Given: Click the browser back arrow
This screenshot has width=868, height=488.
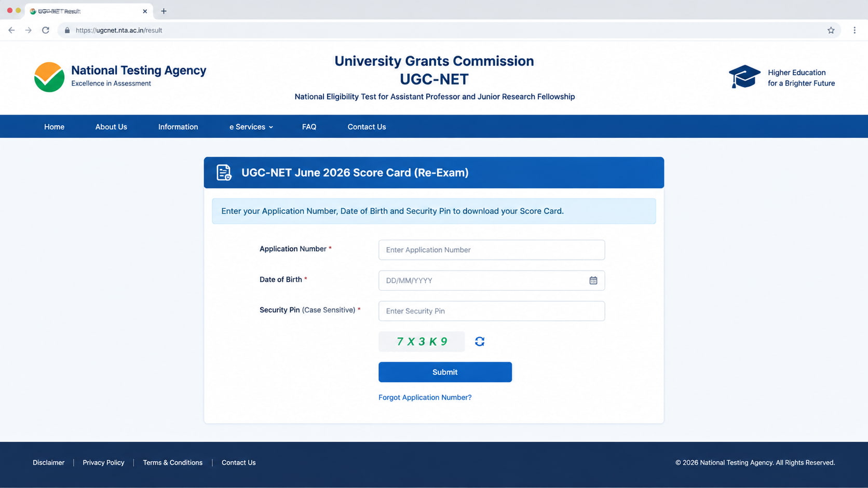Looking at the screenshot, I should point(11,30).
